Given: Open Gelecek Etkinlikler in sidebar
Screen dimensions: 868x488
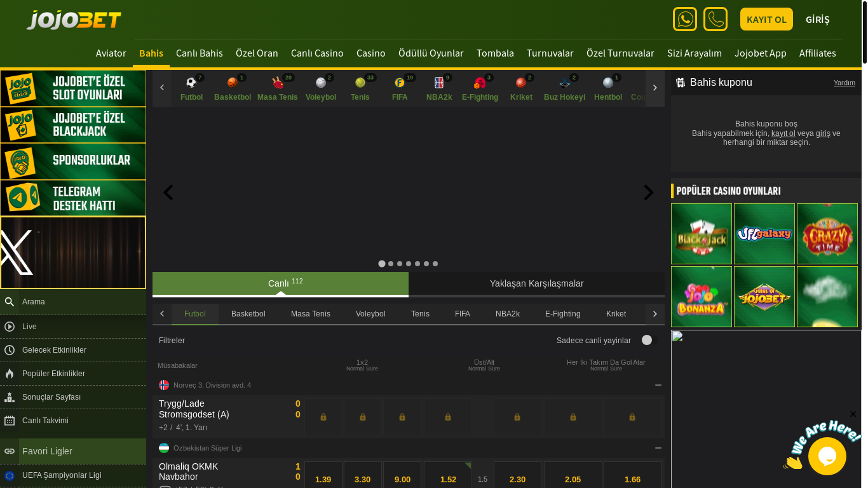Looking at the screenshot, I should point(73,350).
